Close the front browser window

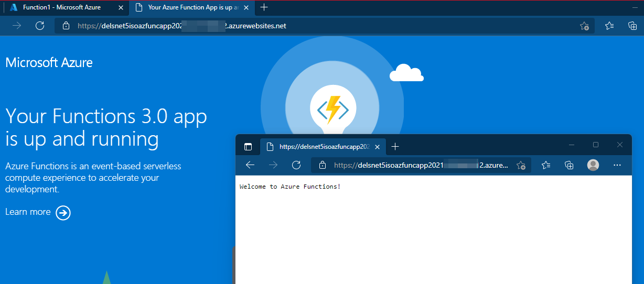pos(620,145)
